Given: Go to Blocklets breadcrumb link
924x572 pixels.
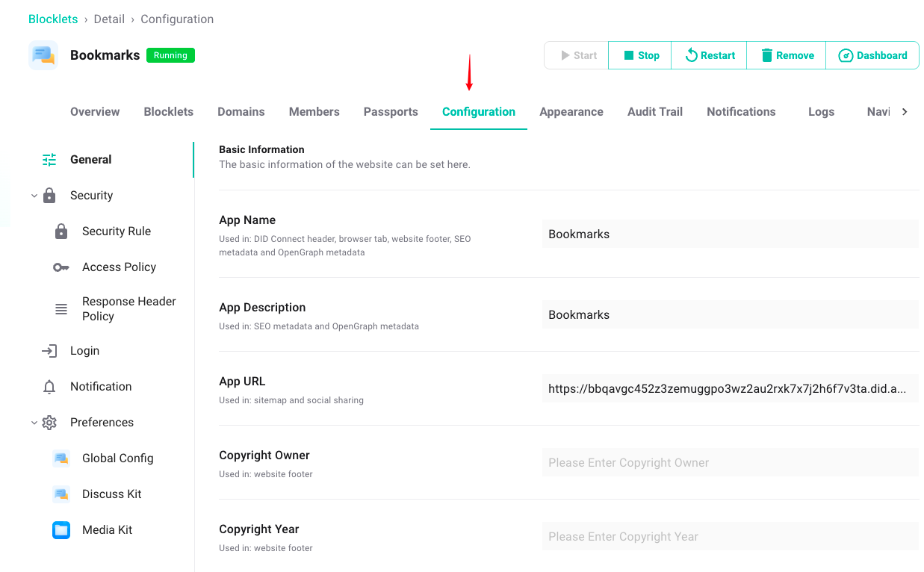Looking at the screenshot, I should 53,19.
